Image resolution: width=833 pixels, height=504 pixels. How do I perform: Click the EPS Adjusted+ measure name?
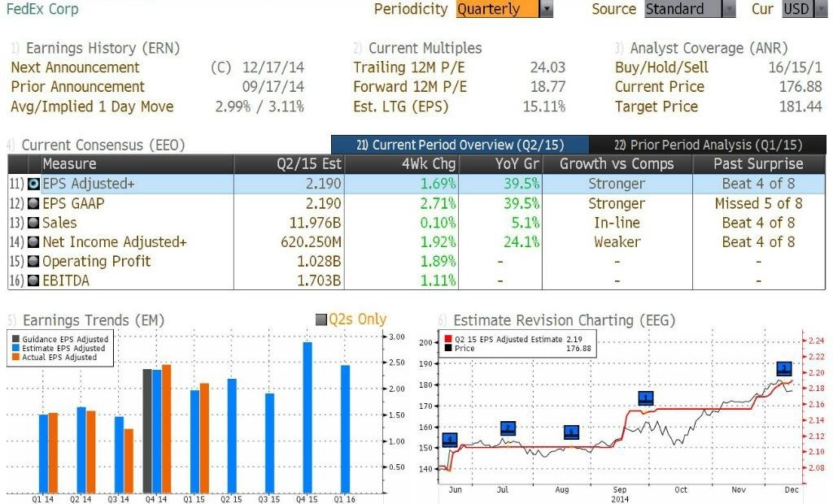point(89,184)
